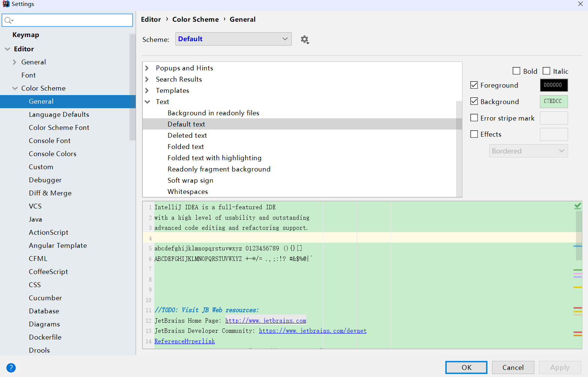Click http://www.jetbrains.com link in preview

[x=266, y=320]
